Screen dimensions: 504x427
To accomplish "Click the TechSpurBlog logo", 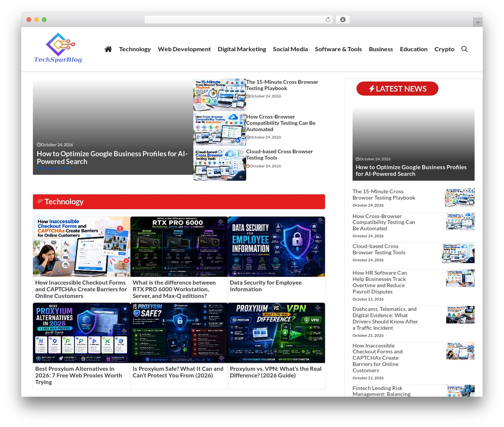I will tap(58, 48).
